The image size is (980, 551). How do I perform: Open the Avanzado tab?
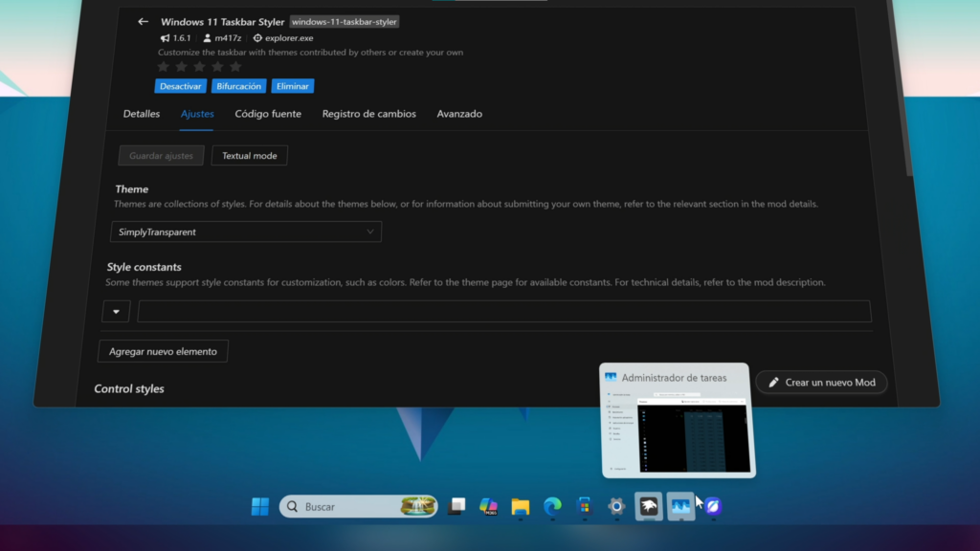point(459,114)
